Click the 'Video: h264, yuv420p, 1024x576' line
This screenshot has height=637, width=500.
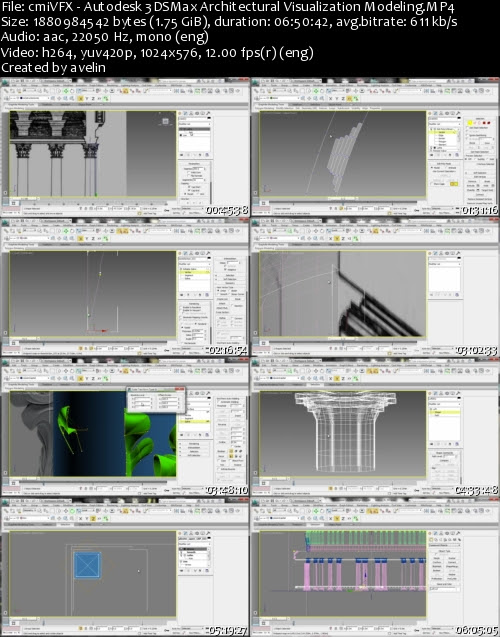tap(157, 52)
